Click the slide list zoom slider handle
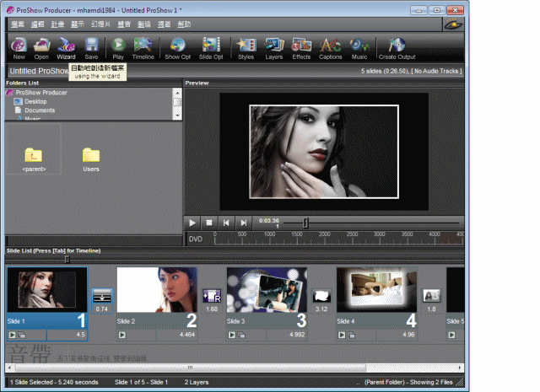 coord(67,259)
